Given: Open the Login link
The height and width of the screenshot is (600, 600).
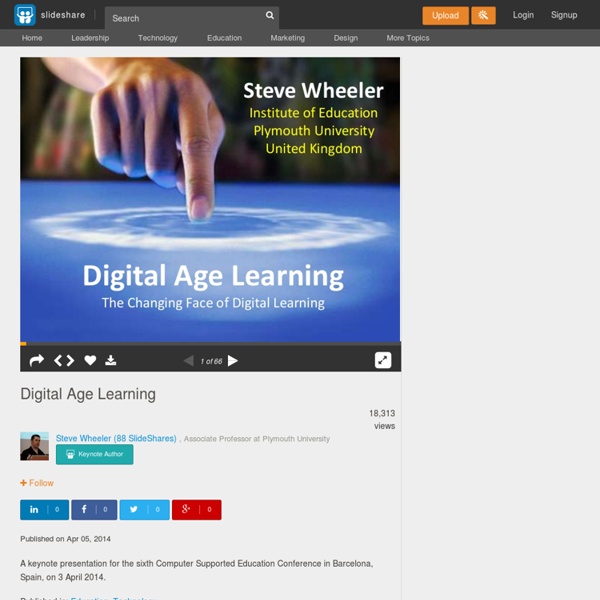Looking at the screenshot, I should tap(523, 15).
